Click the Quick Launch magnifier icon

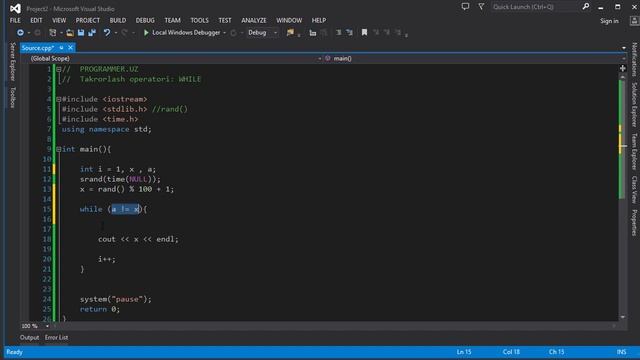(586, 7)
